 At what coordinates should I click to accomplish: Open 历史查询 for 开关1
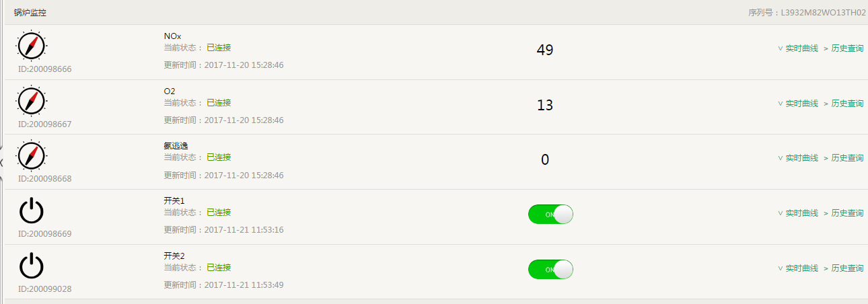[846, 213]
